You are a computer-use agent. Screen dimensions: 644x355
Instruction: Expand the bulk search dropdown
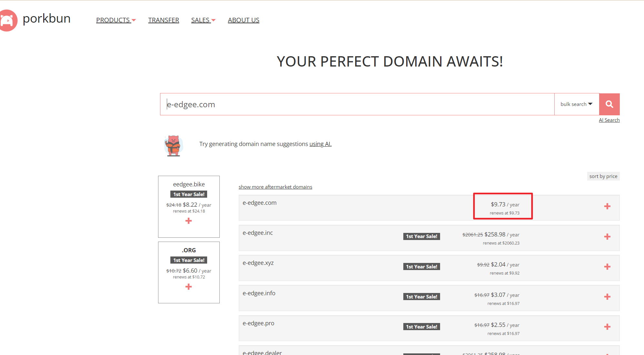click(576, 104)
